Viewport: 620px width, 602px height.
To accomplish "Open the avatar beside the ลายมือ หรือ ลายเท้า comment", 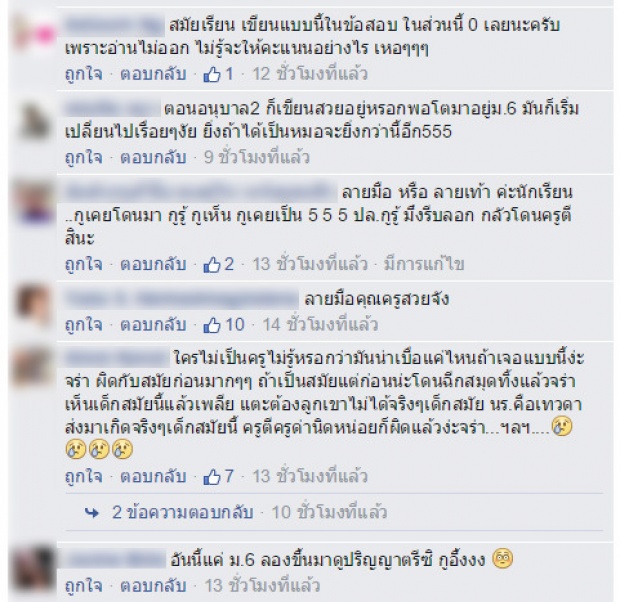I will pos(33,202).
